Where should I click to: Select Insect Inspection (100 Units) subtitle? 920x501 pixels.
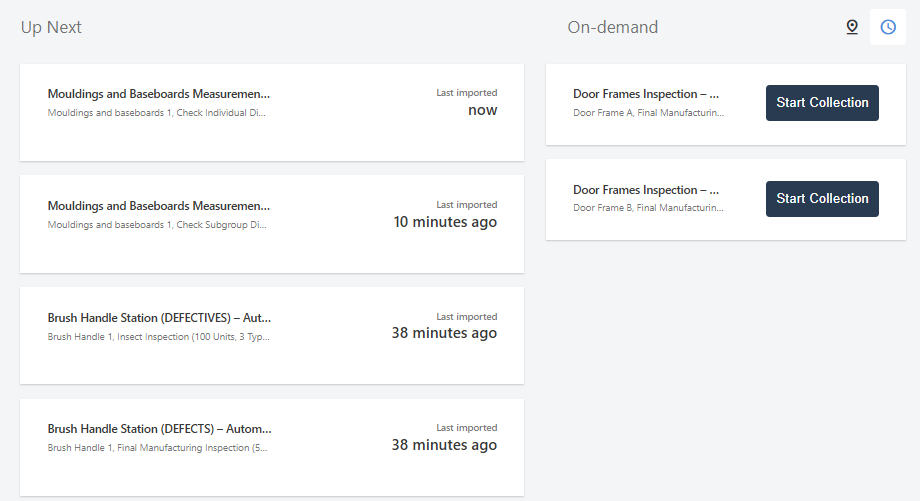click(158, 337)
